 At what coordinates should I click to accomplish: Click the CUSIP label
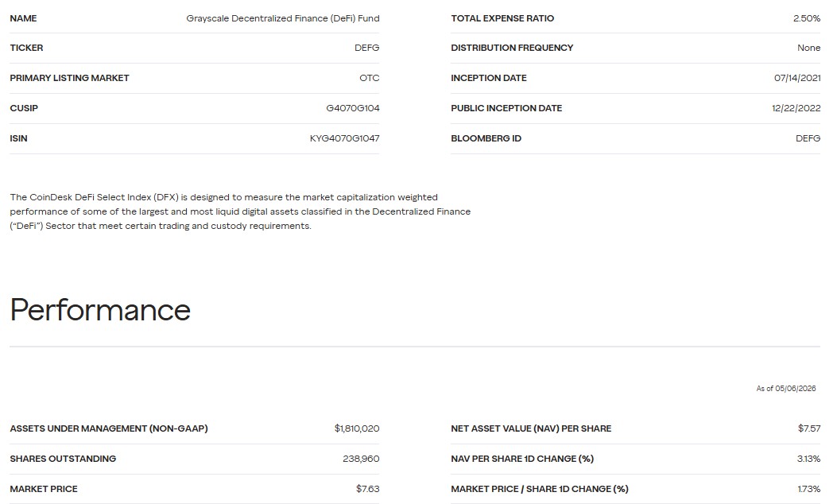[24, 108]
